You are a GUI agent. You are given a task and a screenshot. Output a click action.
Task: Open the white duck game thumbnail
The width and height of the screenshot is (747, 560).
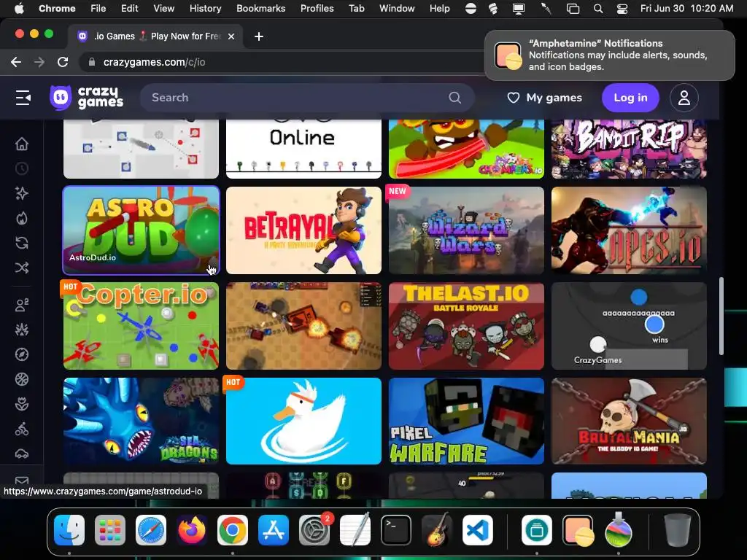click(303, 421)
